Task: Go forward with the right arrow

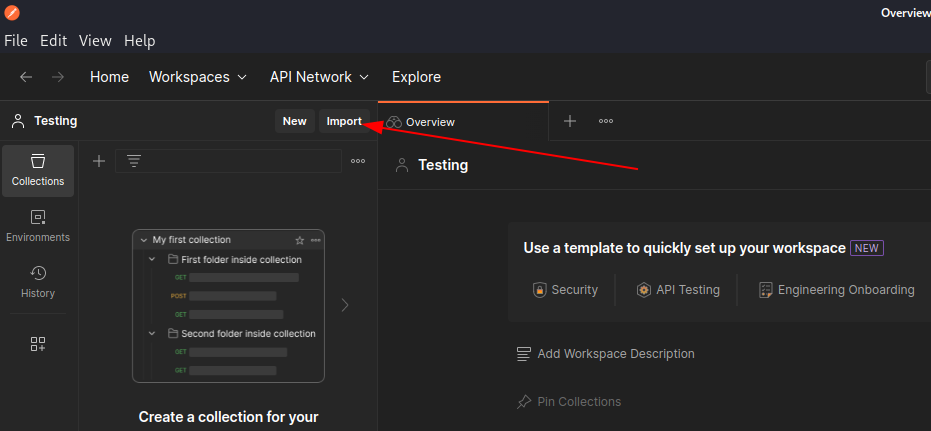Action: (x=58, y=77)
